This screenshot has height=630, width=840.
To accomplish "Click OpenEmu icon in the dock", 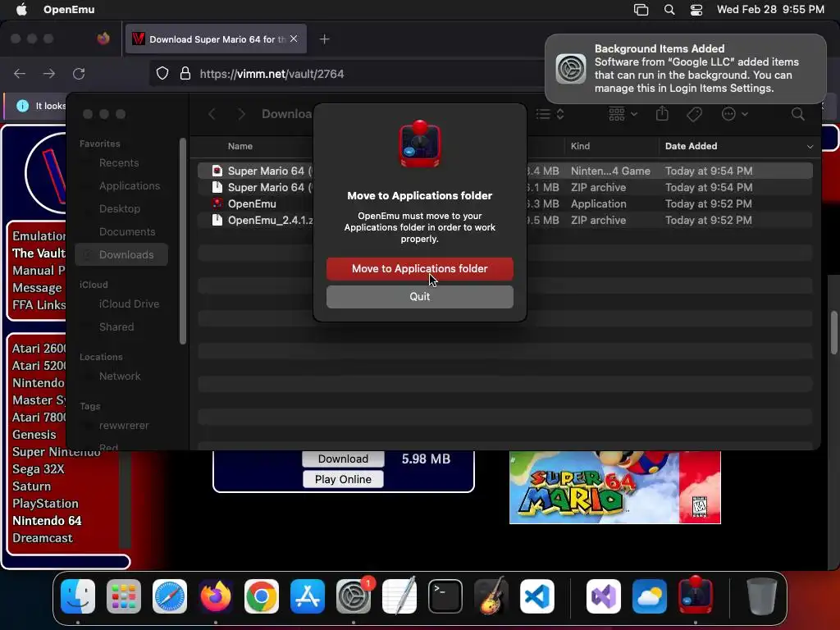I will [696, 596].
